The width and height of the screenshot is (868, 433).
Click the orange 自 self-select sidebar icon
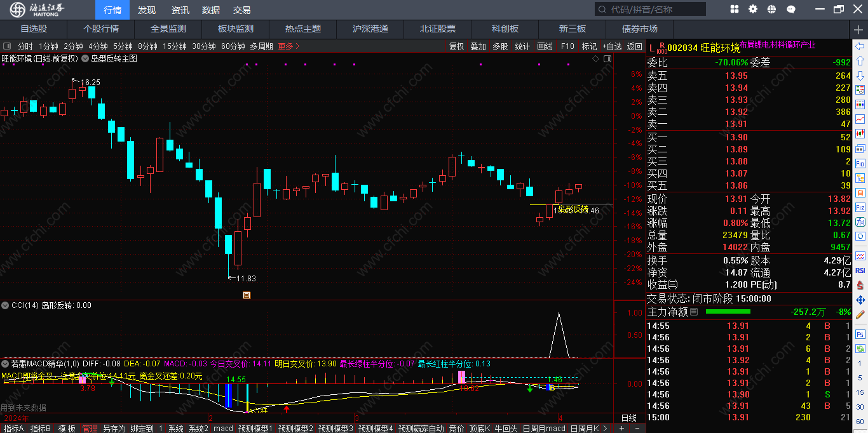(x=860, y=192)
